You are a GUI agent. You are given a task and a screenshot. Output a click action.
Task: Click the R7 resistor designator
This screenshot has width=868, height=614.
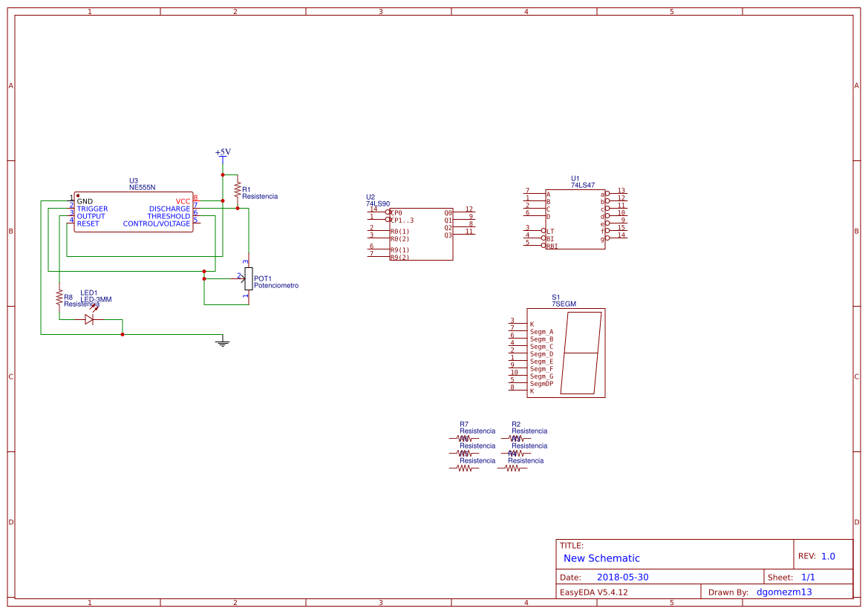coord(464,424)
